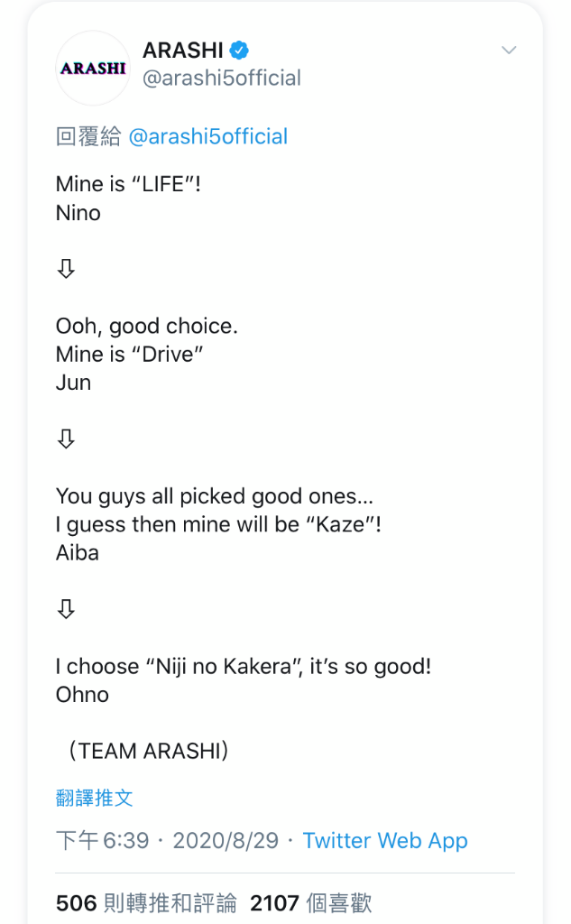Click the down-arrow emoji following Aiba's line
This screenshot has width=571, height=924.
[x=66, y=609]
